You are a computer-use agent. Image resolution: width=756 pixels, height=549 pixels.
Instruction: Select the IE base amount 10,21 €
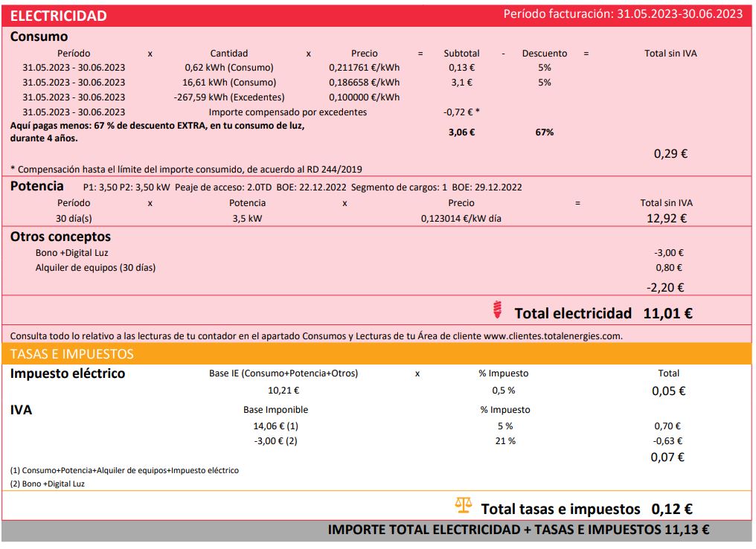283,391
